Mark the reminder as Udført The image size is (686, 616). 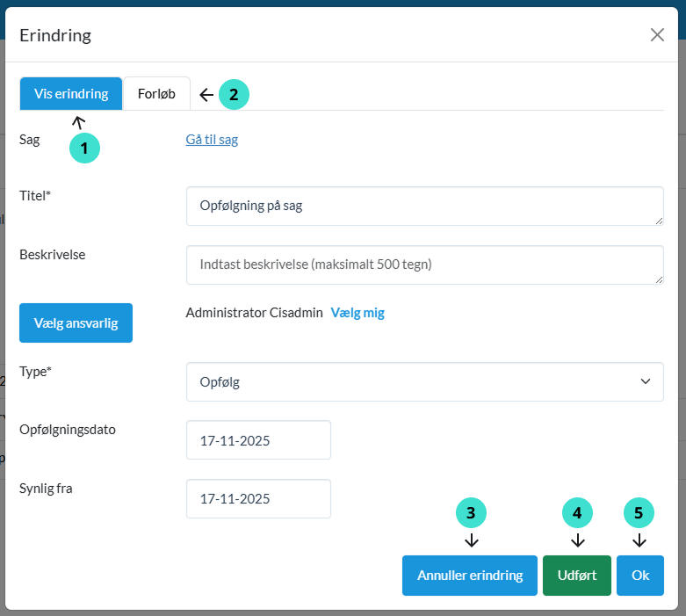(x=576, y=576)
